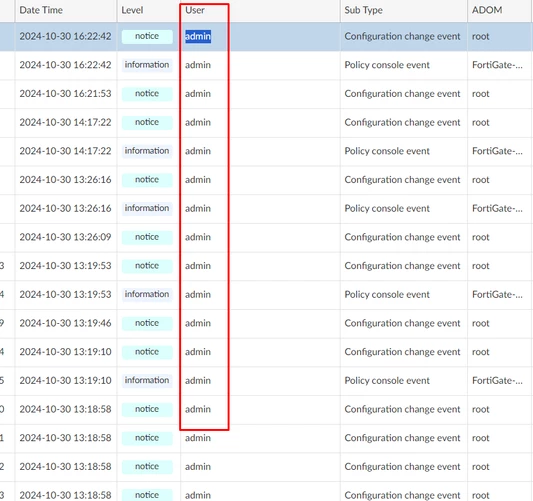
Task: Click the information badge in the 13:19:53 row
Action: click(x=147, y=294)
